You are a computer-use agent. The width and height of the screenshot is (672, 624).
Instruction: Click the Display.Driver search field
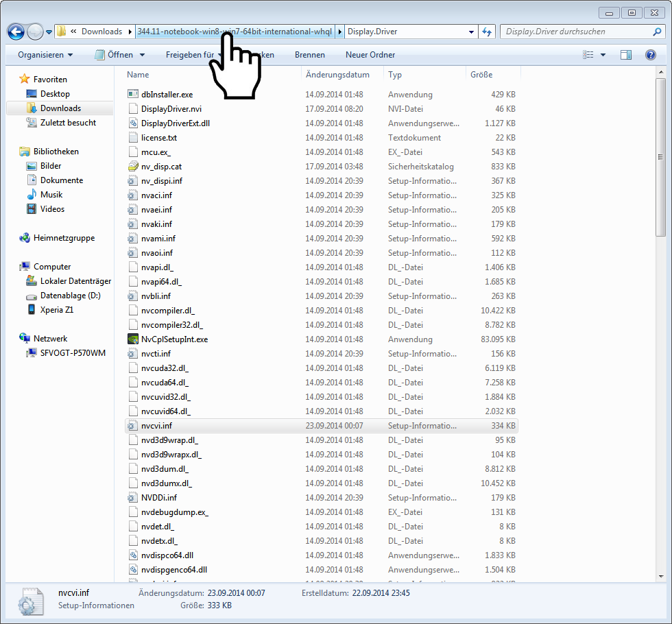coord(577,32)
